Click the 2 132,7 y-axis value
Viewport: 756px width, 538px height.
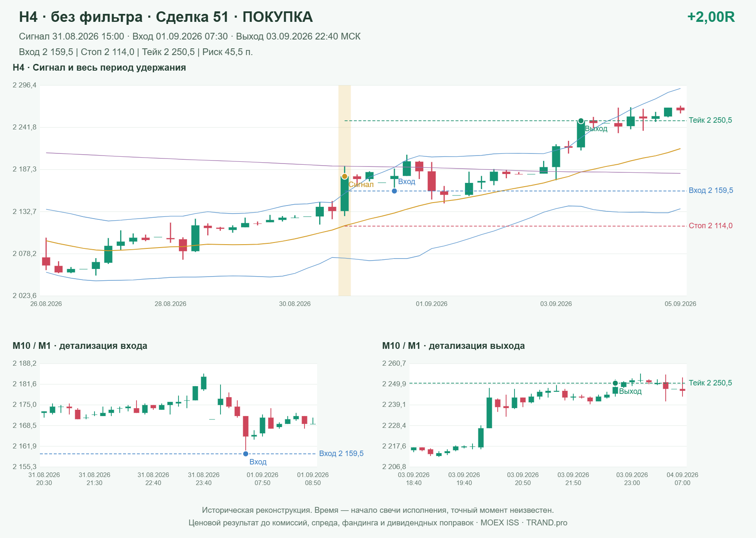click(x=24, y=211)
